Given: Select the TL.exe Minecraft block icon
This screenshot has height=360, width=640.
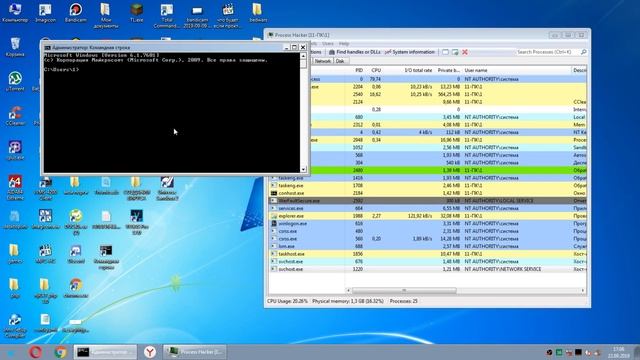Looking at the screenshot, I should (136, 12).
